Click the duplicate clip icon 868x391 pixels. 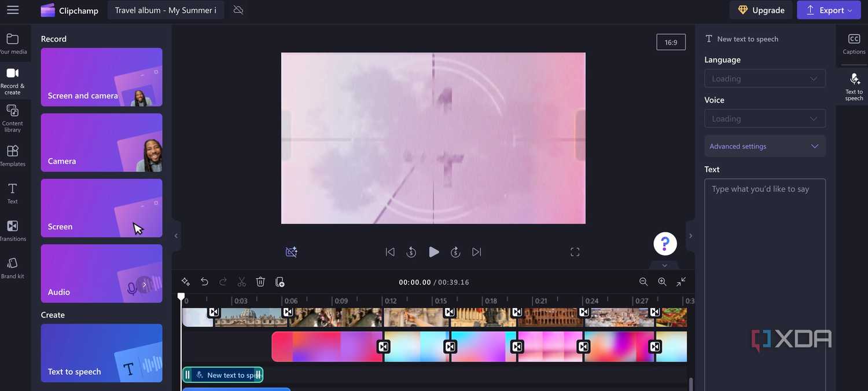pos(279,282)
